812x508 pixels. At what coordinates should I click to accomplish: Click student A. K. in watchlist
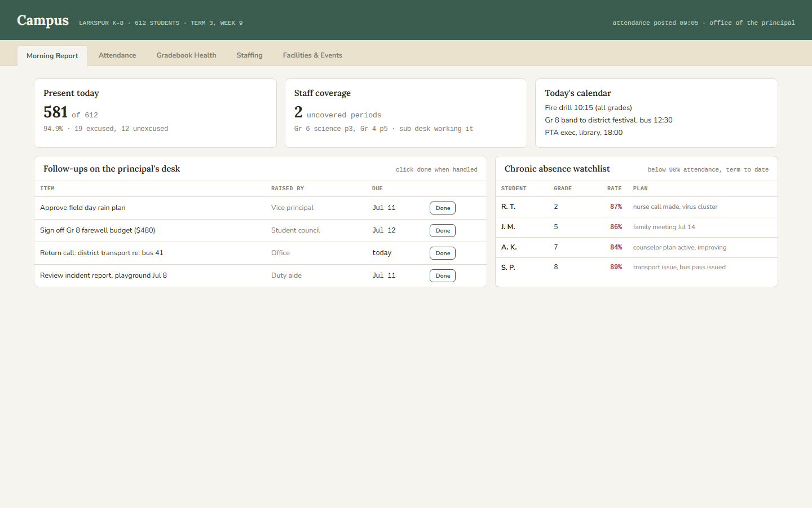[x=509, y=247]
